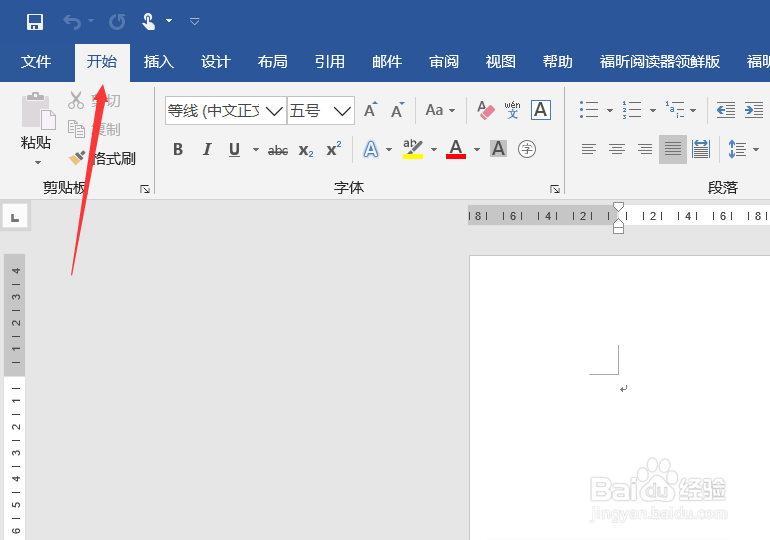Center align text
770x540 pixels.
tap(617, 149)
